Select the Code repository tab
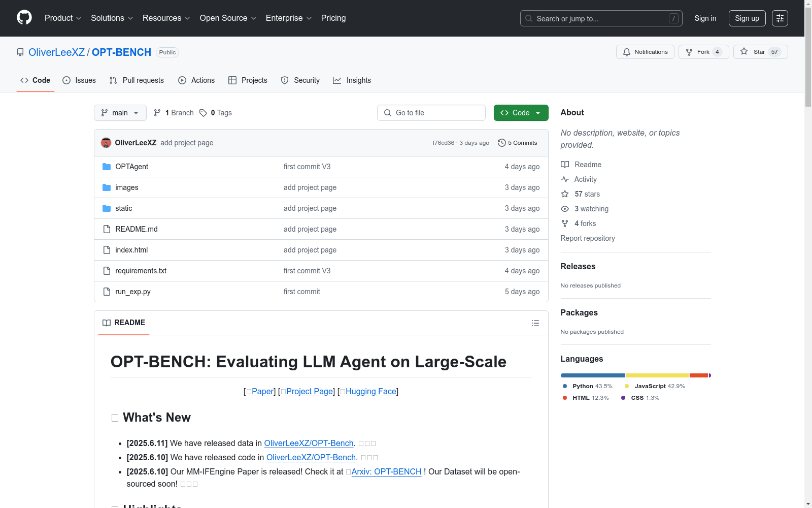812x508 pixels. coord(36,80)
